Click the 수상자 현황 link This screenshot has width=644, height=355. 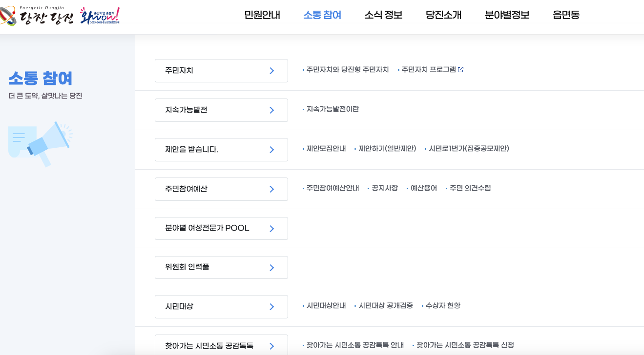[x=443, y=306]
